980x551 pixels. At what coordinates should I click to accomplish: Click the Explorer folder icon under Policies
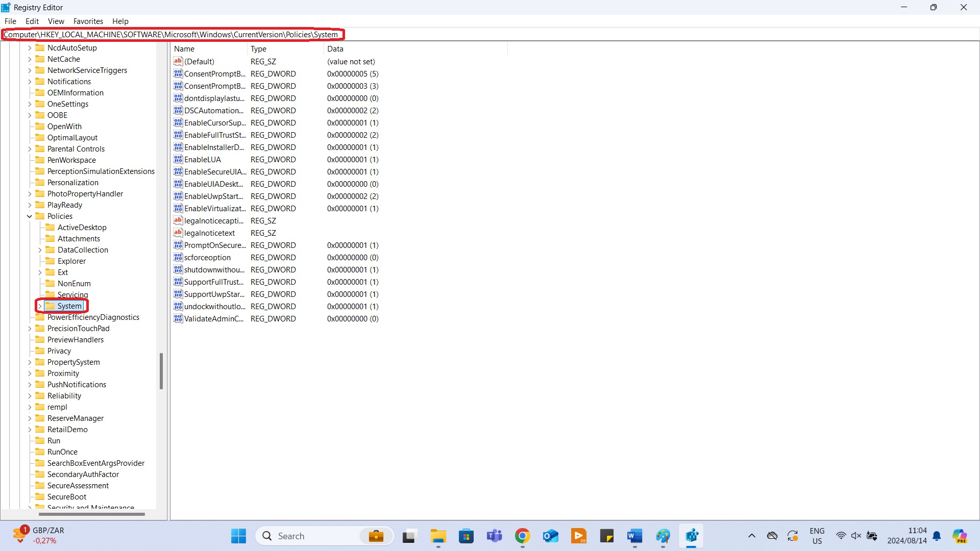coord(50,261)
